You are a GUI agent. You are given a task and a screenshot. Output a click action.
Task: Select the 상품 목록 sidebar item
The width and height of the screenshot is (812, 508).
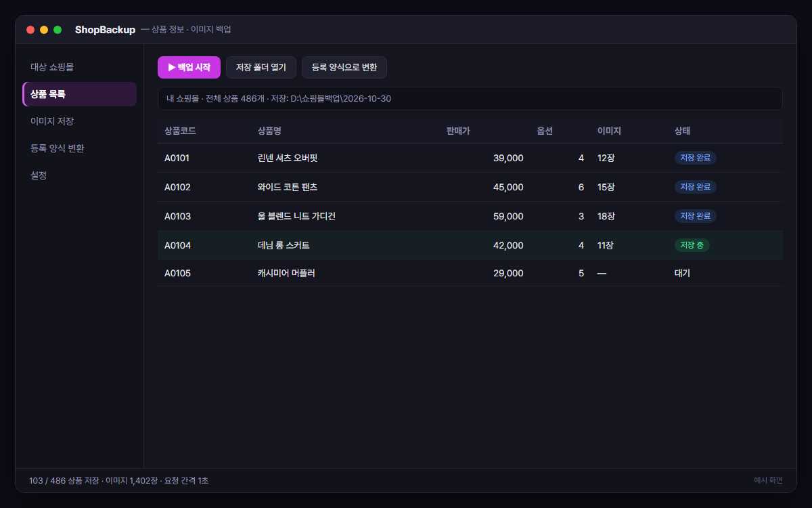point(80,94)
